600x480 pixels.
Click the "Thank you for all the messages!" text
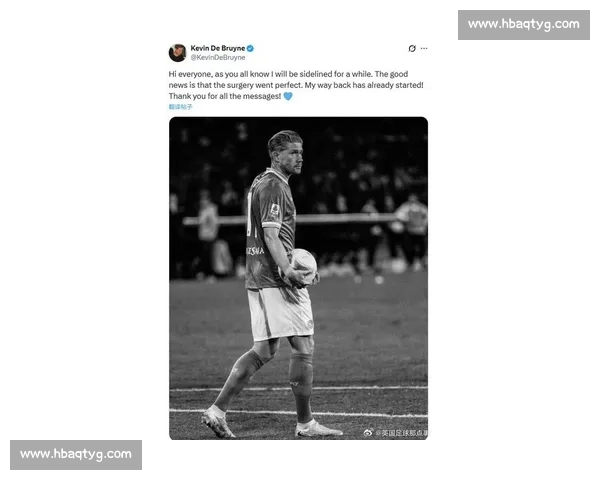(x=224, y=97)
